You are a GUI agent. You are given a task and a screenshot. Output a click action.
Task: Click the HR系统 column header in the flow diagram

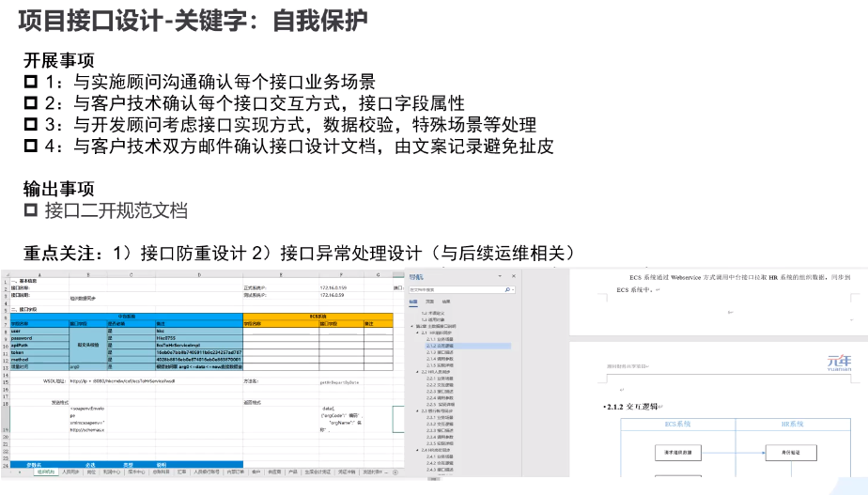792,425
